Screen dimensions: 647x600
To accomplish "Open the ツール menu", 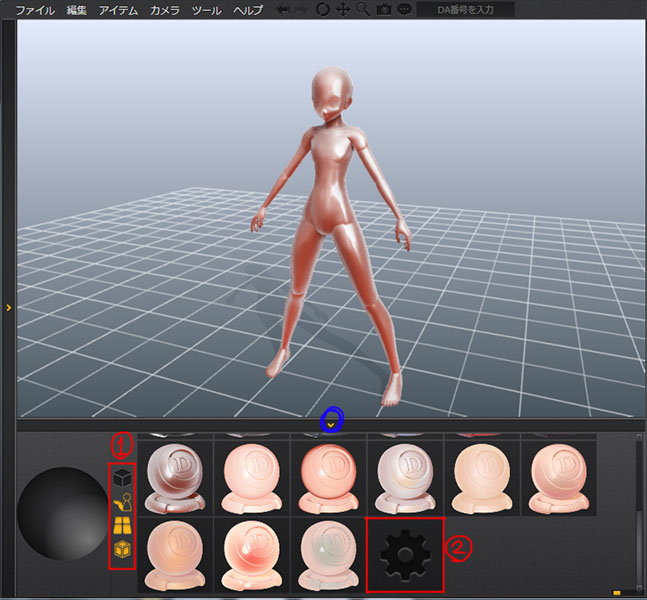I will pyautogui.click(x=206, y=10).
